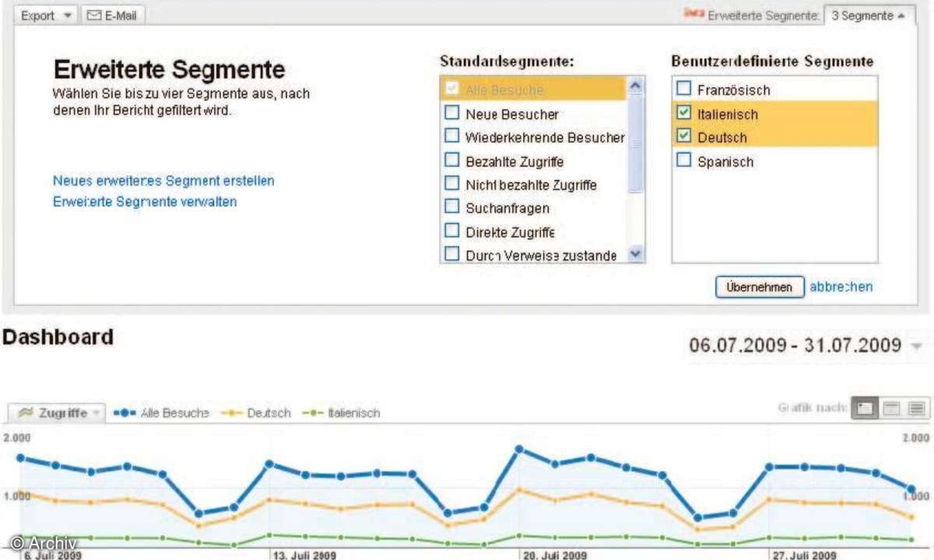
Task: Click the Deutsch legend entry in chart
Action: coord(256,413)
